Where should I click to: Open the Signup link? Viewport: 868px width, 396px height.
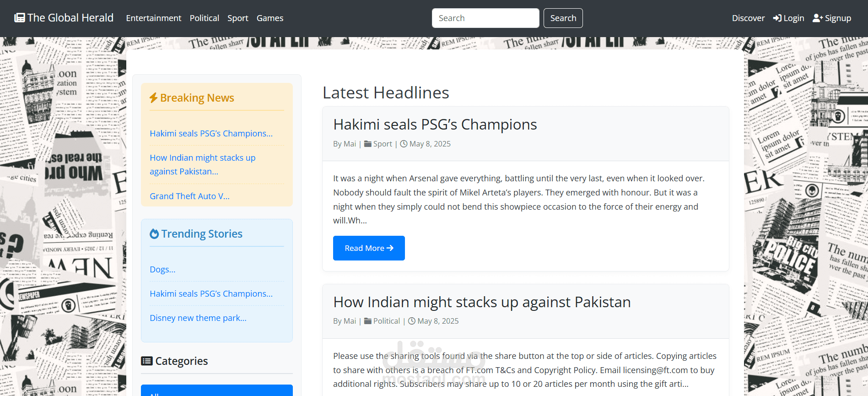832,18
